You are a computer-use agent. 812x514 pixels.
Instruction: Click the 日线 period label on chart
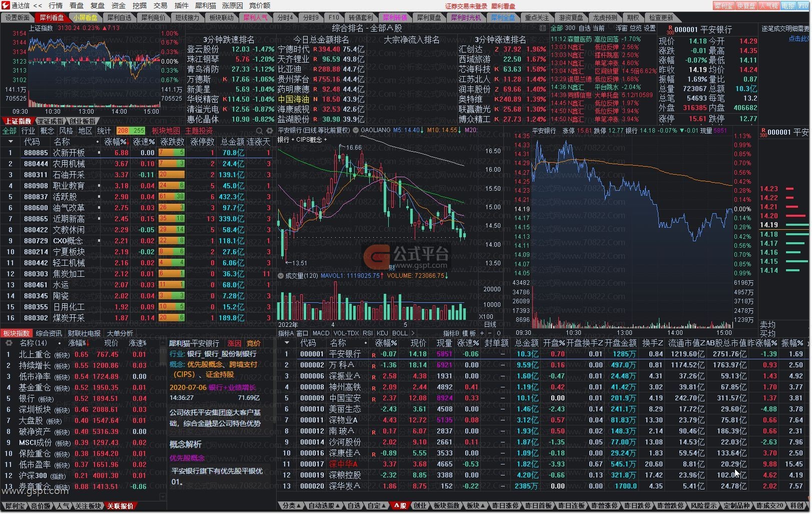point(490,324)
